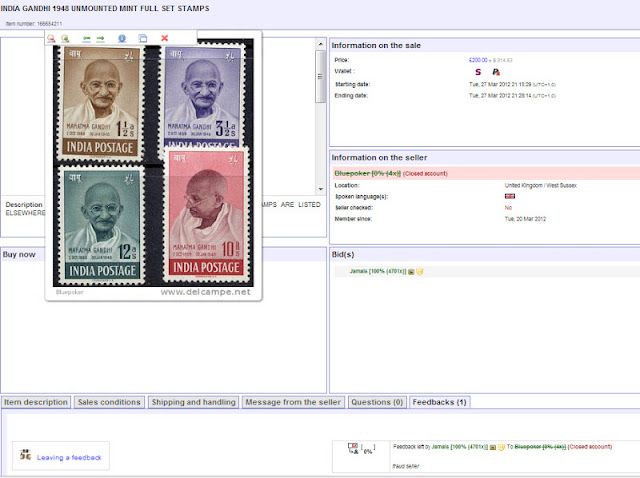The image size is (640, 478).
Task: Click the brown 1½ as Gandhi stamp
Action: coord(100,103)
